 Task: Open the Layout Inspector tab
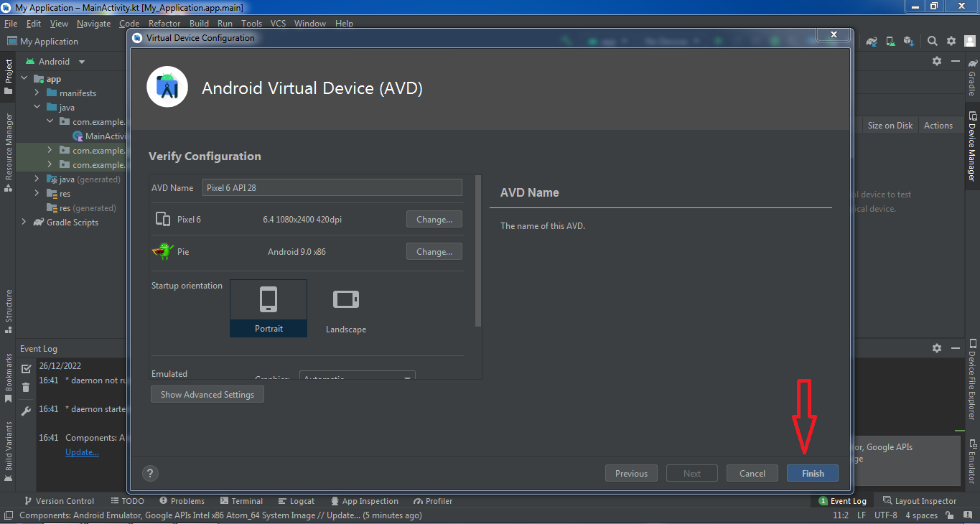pos(920,501)
